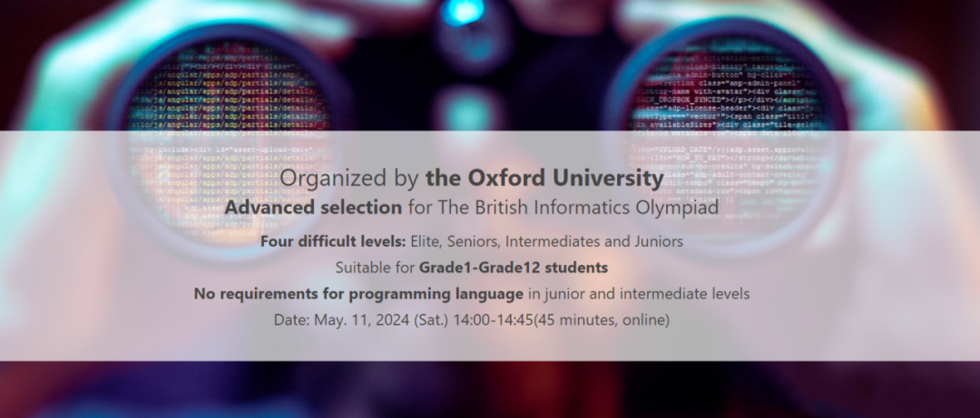Click "(45 minutes, online)" text
The image size is (980, 418).
[x=602, y=320]
